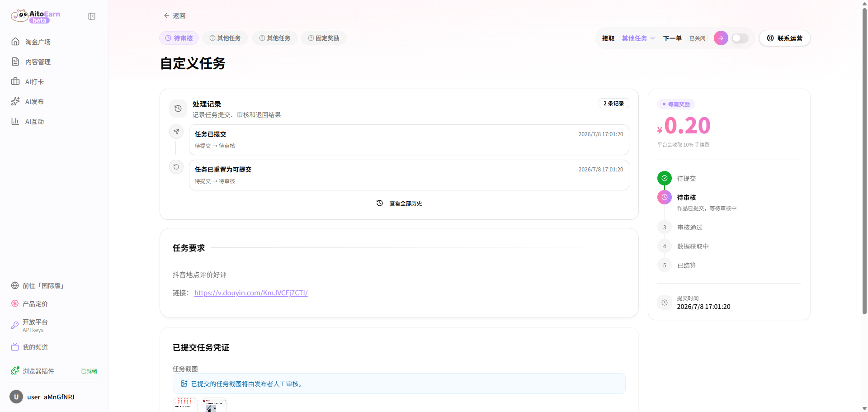Collapse the sidebar with the panel icon
This screenshot has height=412, width=868.
click(92, 16)
